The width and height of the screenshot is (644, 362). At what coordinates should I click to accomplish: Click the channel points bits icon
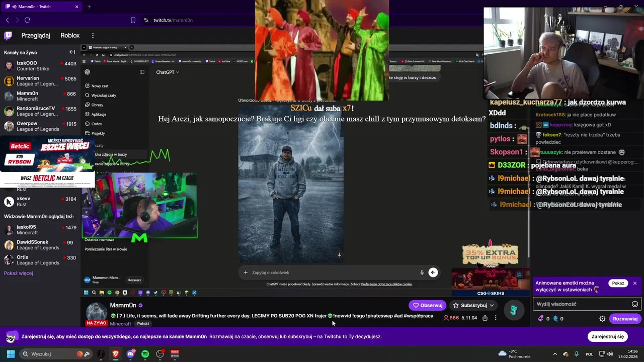click(x=541, y=318)
